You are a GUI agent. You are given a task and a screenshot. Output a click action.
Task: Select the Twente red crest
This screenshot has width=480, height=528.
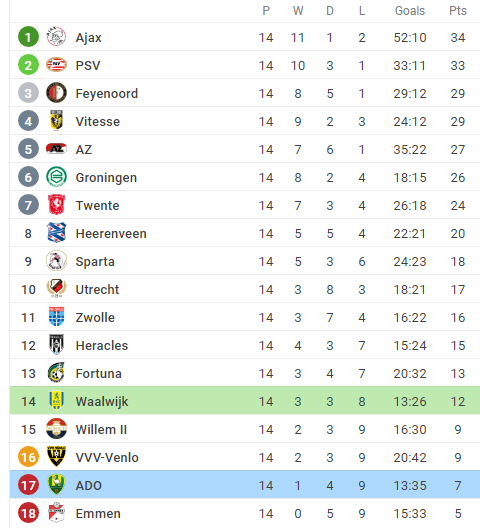(x=56, y=204)
